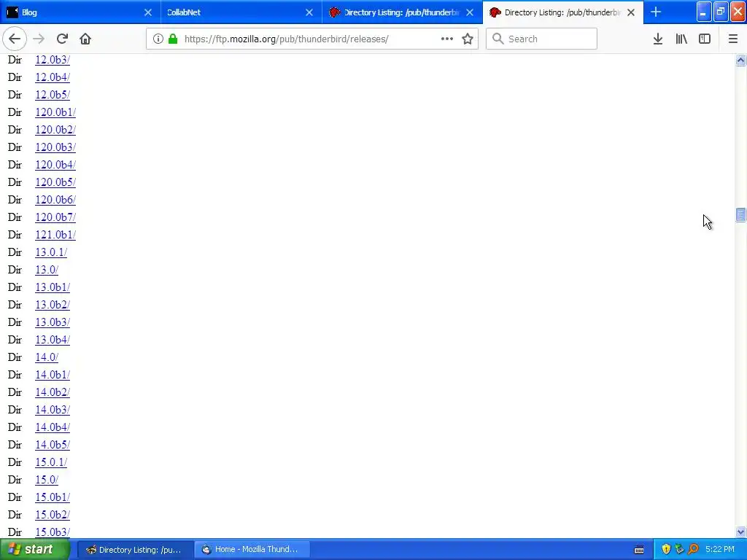
Task: Open the 13.0.1/ directory link
Action: pos(51,252)
